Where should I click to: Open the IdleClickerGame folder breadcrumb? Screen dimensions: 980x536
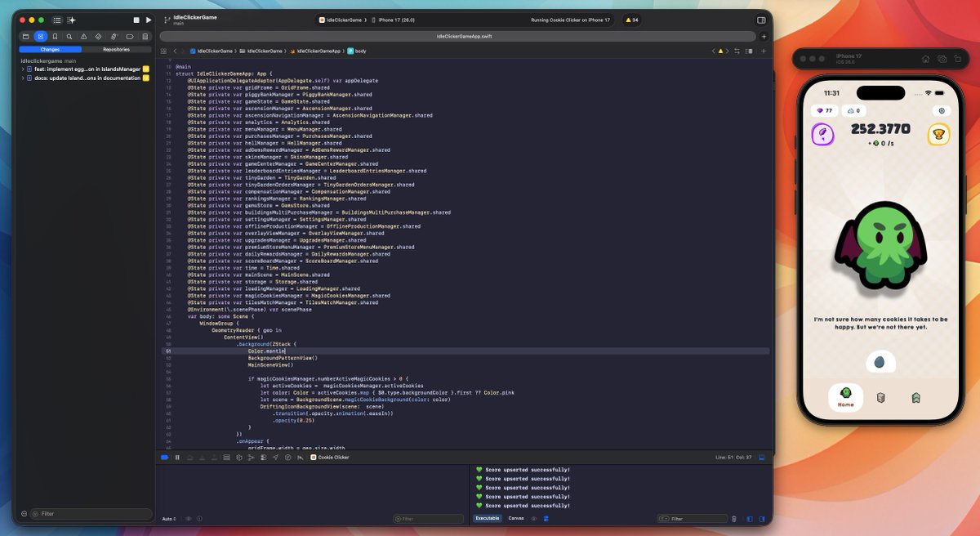tap(261, 51)
